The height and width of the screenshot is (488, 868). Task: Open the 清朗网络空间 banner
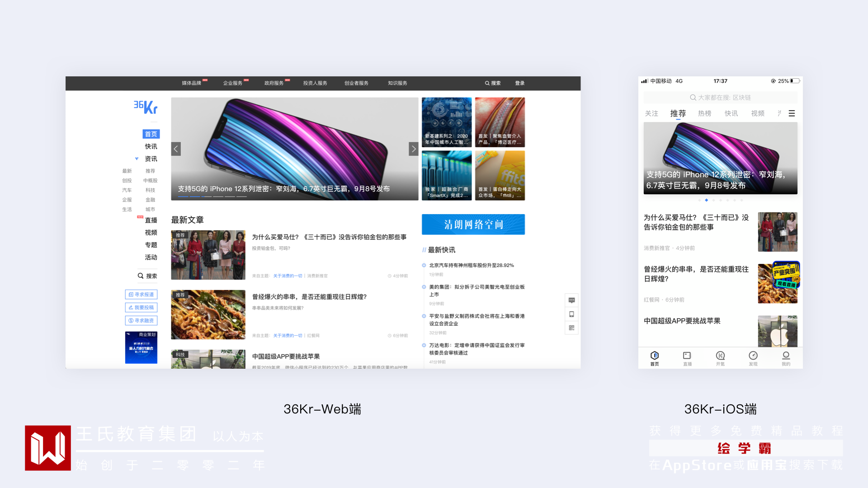tap(473, 225)
